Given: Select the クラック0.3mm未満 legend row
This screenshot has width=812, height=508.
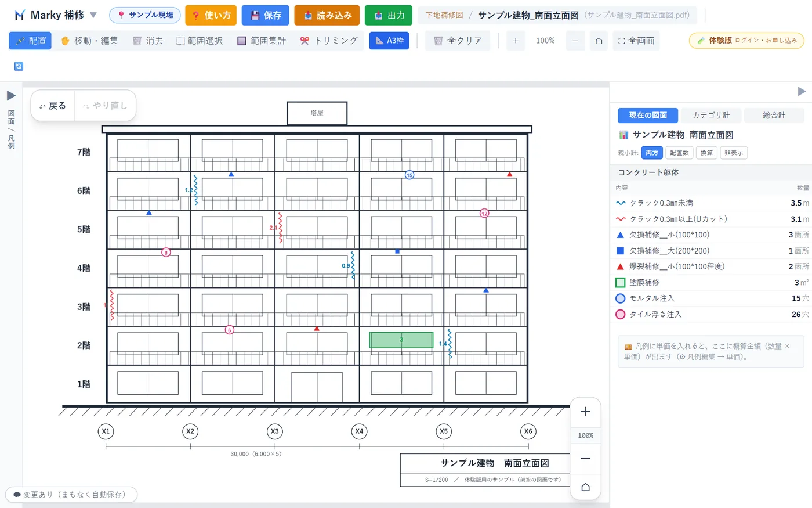Looking at the screenshot, I should [712, 203].
